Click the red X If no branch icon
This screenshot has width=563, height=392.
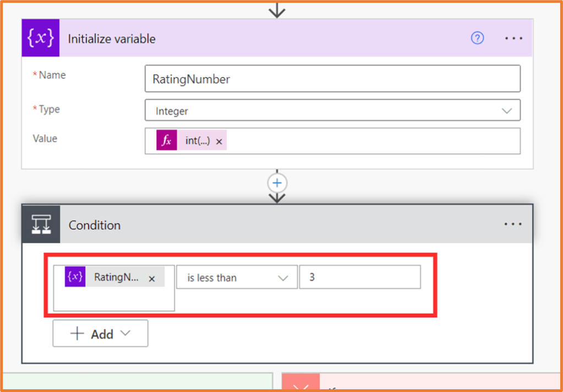[300, 385]
